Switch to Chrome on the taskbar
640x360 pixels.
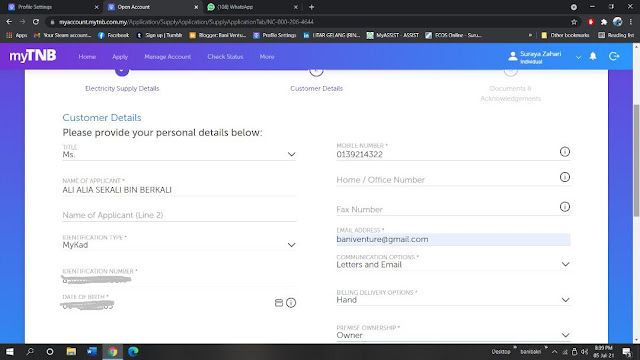(x=113, y=351)
